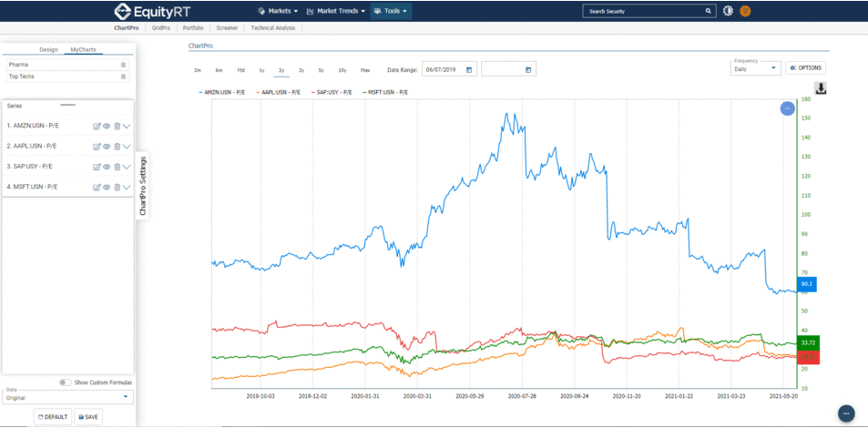The image size is (868, 428).
Task: Open the Tools dropdown menu
Action: (391, 11)
